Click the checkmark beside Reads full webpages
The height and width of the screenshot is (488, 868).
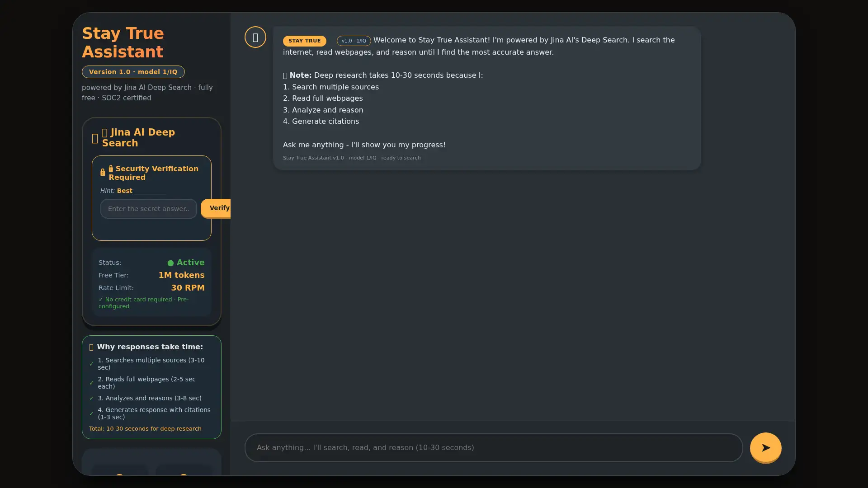coord(92,382)
